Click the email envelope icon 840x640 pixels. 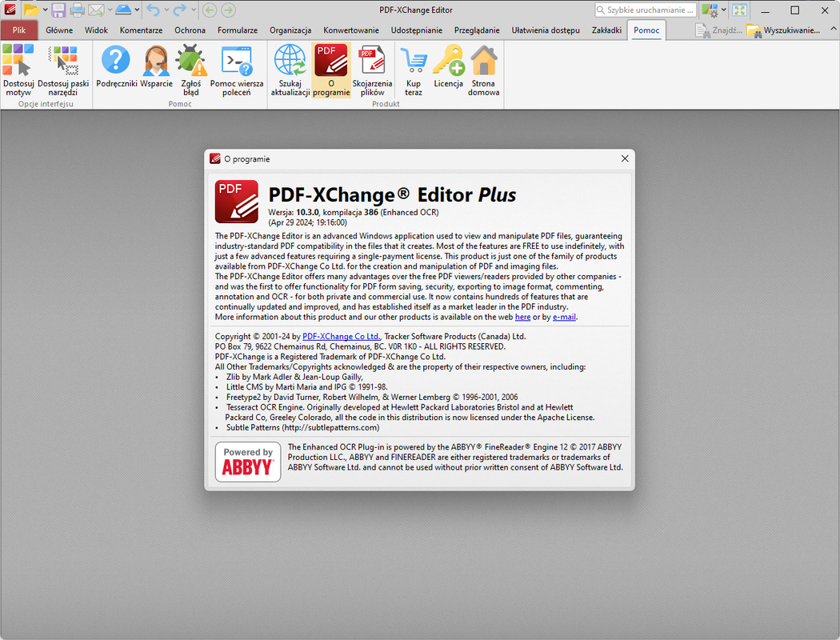point(96,10)
